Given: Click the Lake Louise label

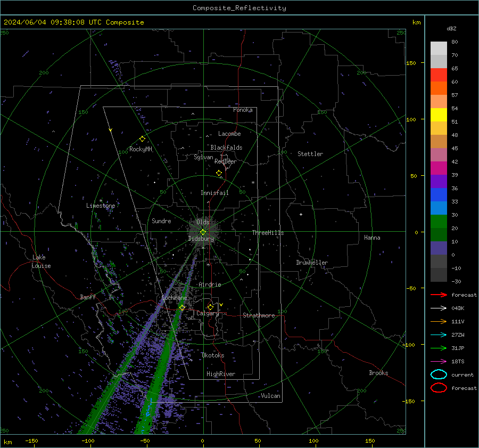Looking at the screenshot, I should (x=41, y=262).
